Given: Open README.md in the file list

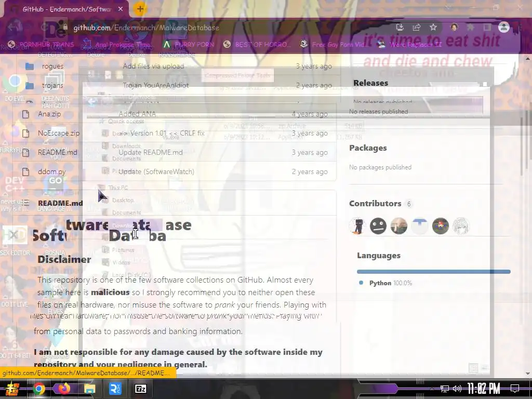Looking at the screenshot, I should [58, 152].
